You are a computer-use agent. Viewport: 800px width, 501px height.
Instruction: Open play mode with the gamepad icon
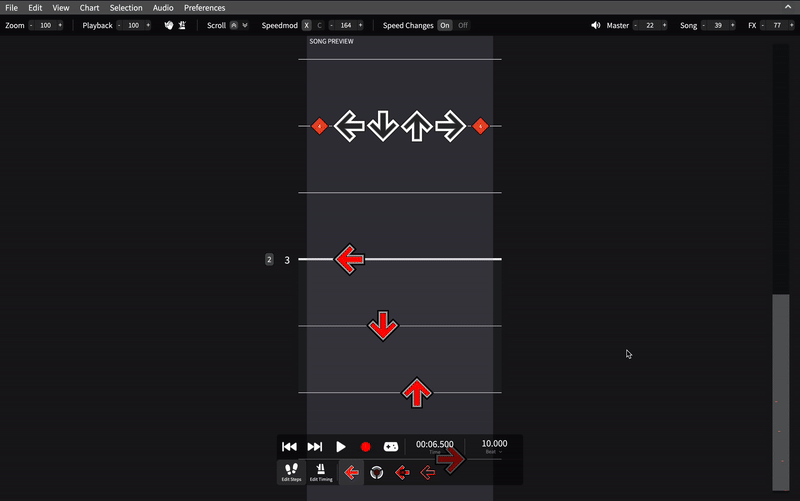tap(391, 447)
